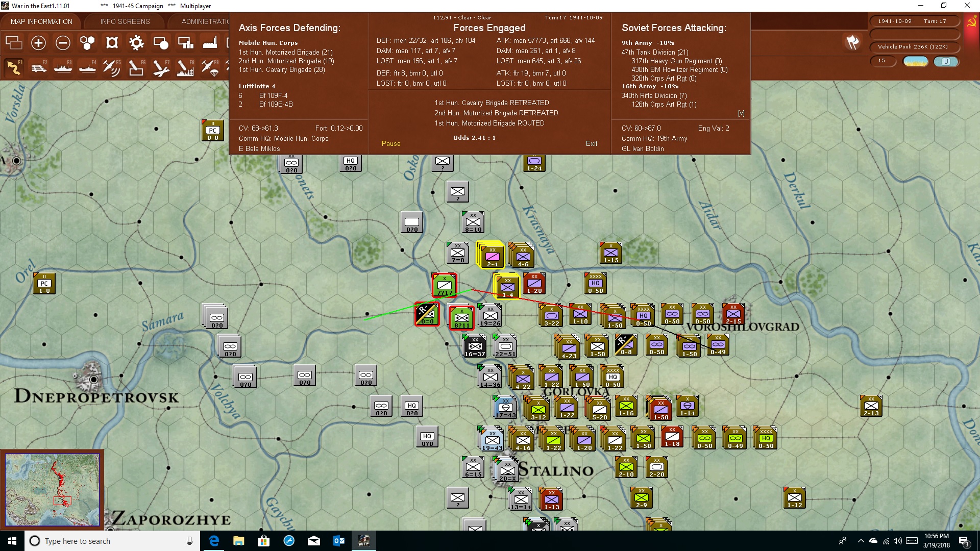
Task: Click the 16th Army header
Action: (650, 86)
